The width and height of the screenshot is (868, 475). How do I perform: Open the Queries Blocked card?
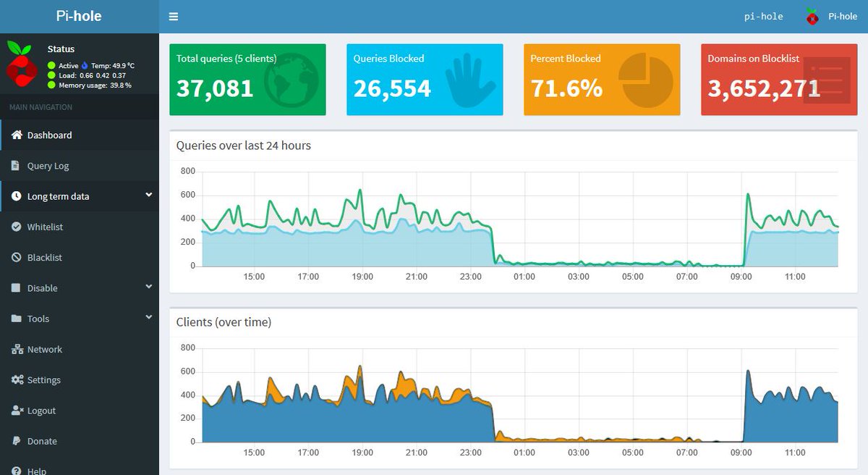pyautogui.click(x=425, y=80)
